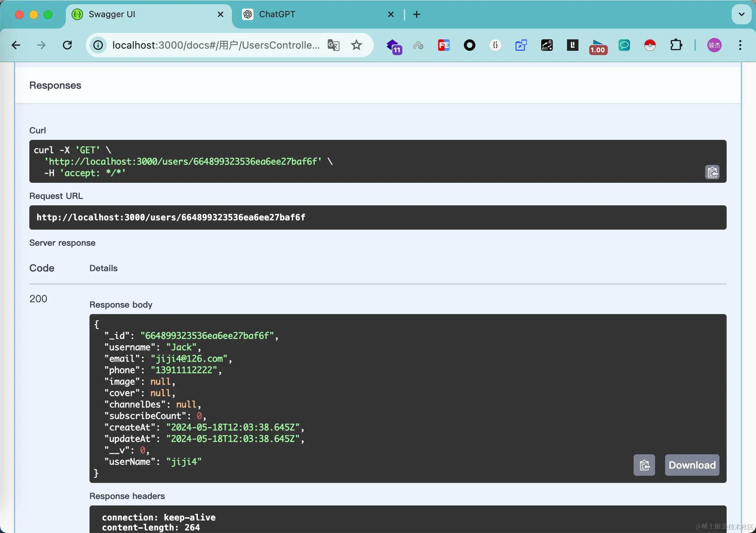Reload the current page
The width and height of the screenshot is (756, 533).
pyautogui.click(x=67, y=45)
